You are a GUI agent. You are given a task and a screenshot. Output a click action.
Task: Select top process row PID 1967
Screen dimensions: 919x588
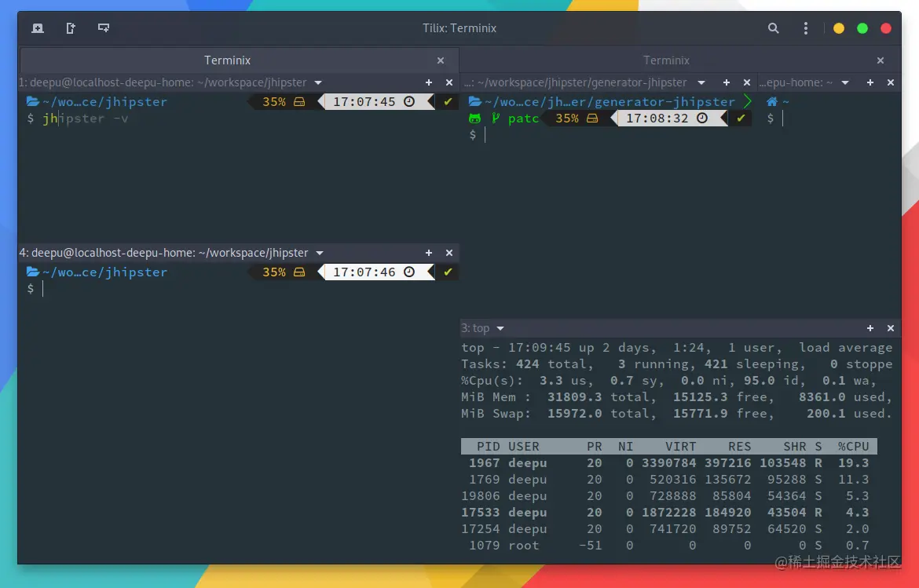coord(668,462)
